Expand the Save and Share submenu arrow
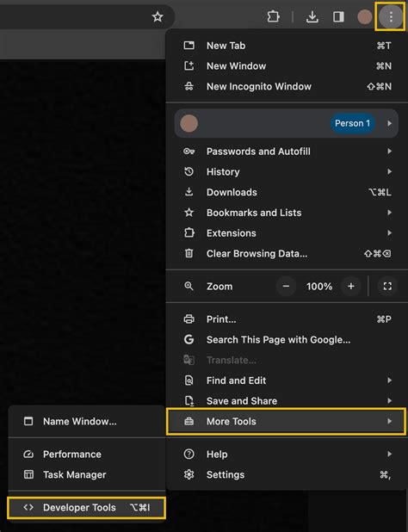The height and width of the screenshot is (532, 408). (389, 400)
